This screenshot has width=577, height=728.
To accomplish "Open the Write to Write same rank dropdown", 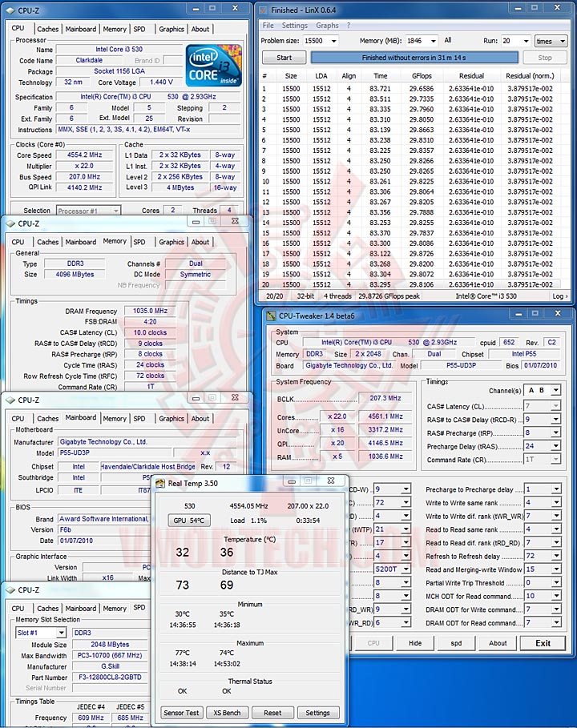I will (556, 502).
